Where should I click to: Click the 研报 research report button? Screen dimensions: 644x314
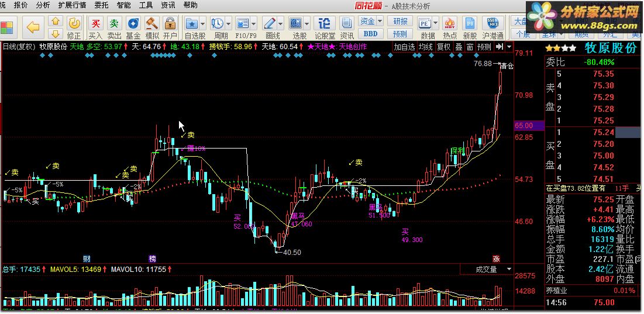coord(400,21)
